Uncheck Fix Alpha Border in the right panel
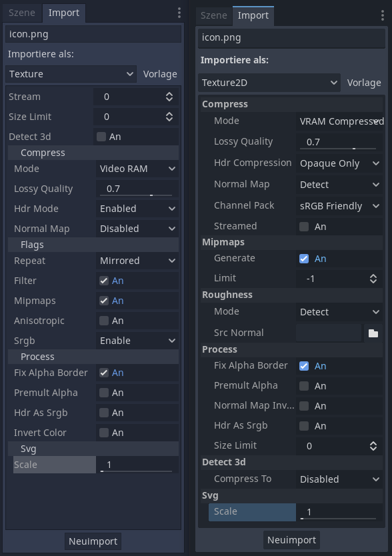This screenshot has width=392, height=556. [x=303, y=365]
